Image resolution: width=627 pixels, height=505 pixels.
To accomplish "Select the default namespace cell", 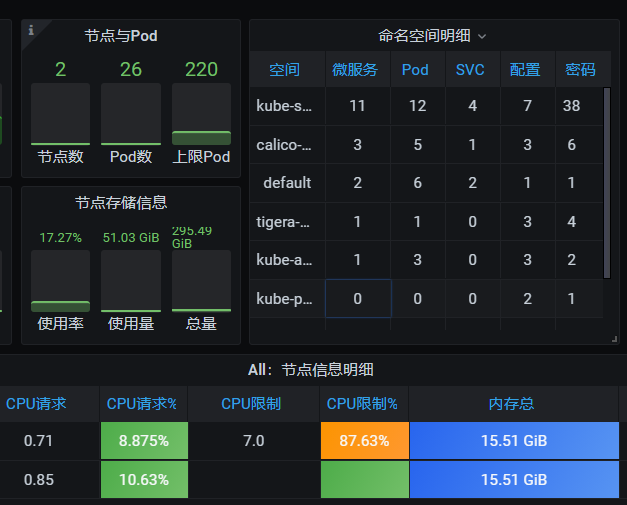I will tap(287, 183).
